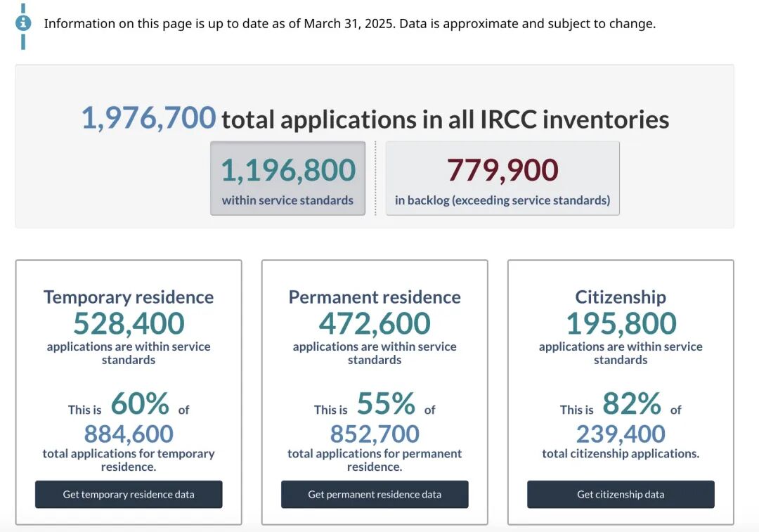Click the 884,600 total figure

[129, 434]
